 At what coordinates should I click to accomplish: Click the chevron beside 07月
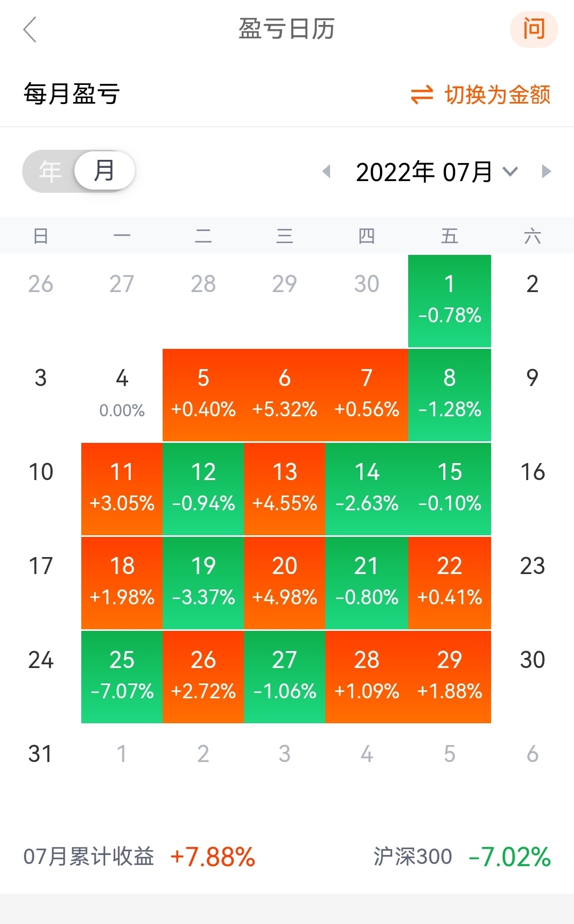point(510,172)
